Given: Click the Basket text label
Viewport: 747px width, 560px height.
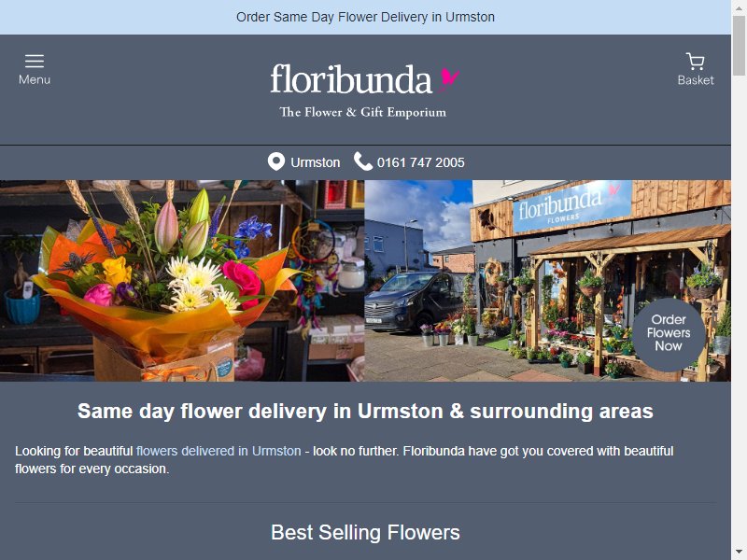Looking at the screenshot, I should pos(696,80).
